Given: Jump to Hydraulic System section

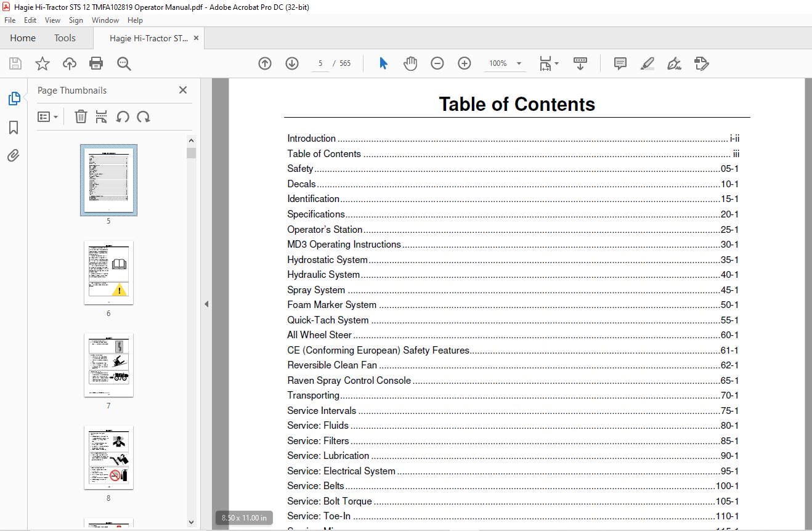Looking at the screenshot, I should [513, 275].
